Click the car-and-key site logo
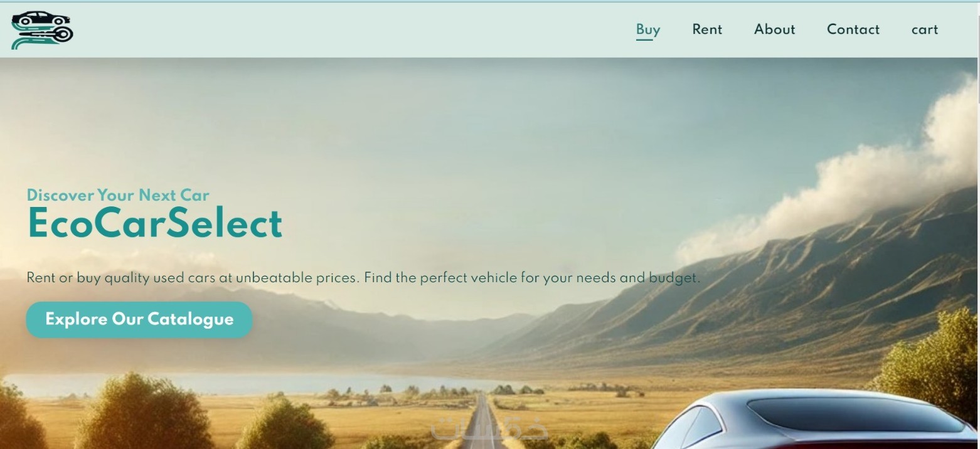The image size is (980, 449). [x=42, y=30]
